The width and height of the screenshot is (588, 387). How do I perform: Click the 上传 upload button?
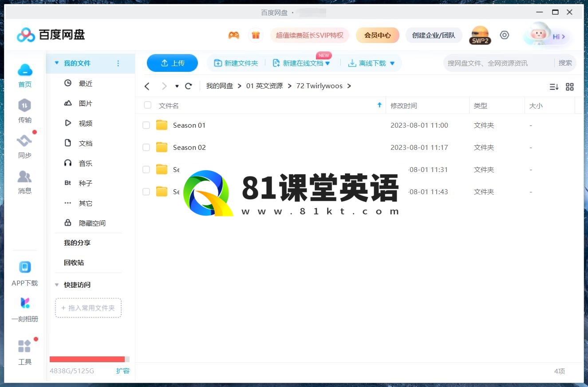pyautogui.click(x=172, y=63)
